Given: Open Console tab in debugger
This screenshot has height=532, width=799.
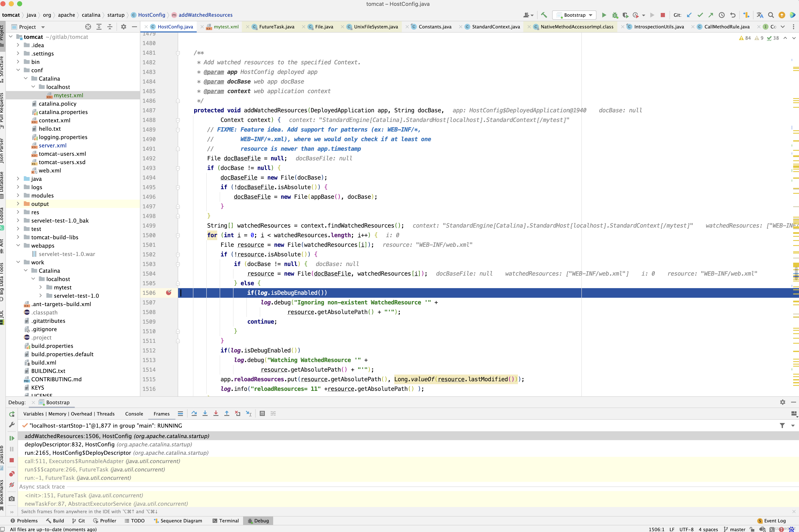Looking at the screenshot, I should point(134,414).
